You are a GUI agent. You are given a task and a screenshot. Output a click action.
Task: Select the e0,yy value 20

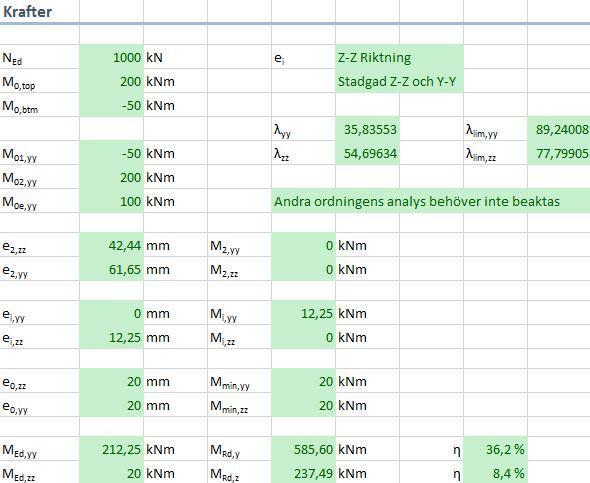tap(111, 406)
